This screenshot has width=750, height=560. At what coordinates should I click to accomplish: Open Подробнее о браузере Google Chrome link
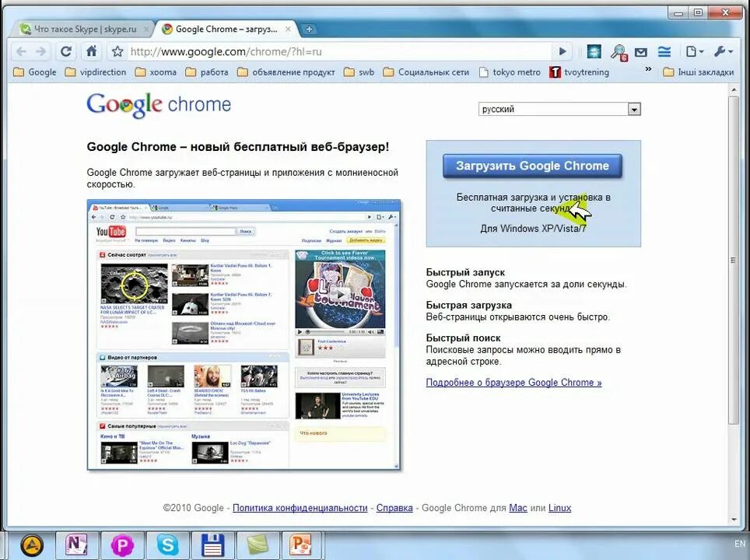tap(513, 383)
